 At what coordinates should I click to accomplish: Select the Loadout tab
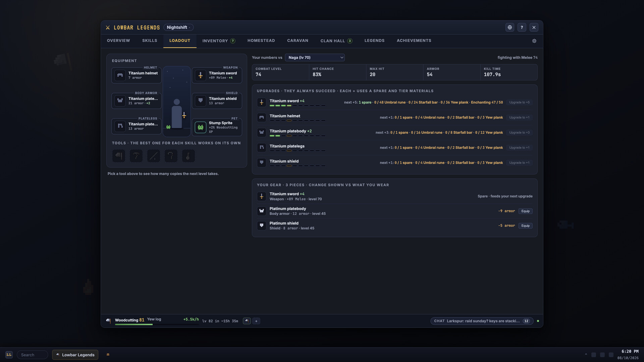(180, 41)
